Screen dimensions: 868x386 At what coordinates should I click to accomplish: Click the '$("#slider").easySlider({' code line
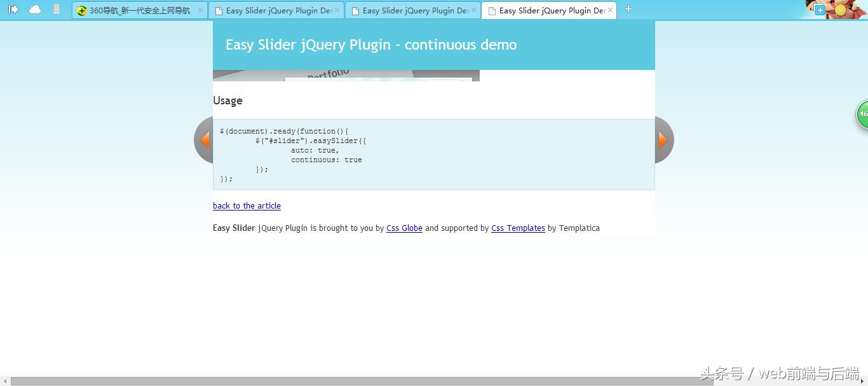click(311, 141)
